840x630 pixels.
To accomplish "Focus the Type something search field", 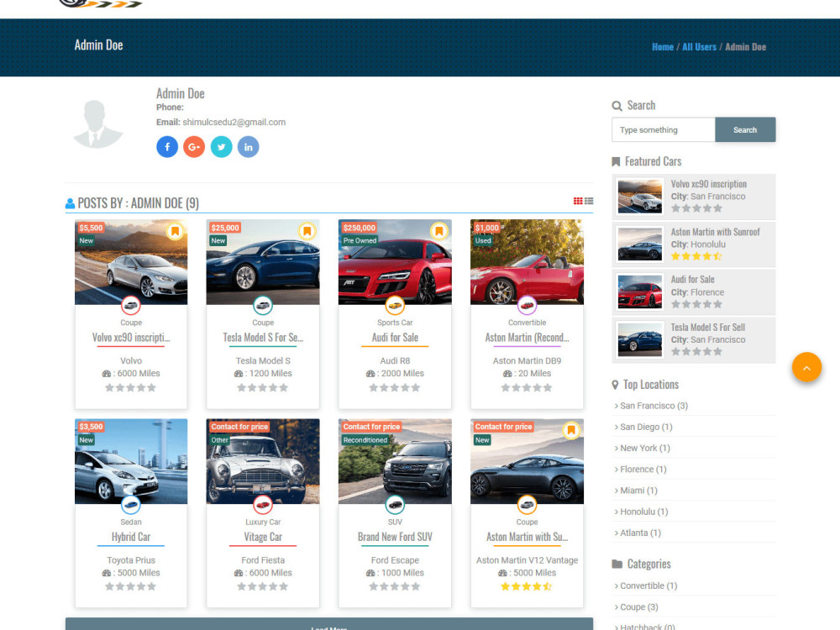I will click(664, 129).
